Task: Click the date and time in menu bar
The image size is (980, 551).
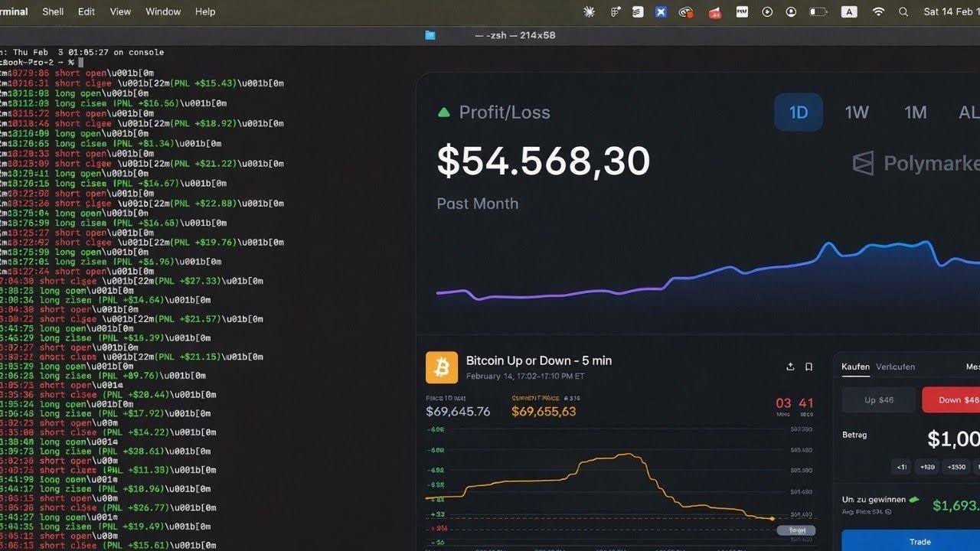Action: (x=952, y=11)
